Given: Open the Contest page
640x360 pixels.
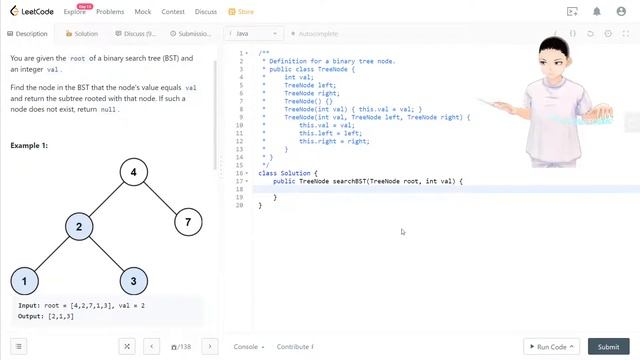Looking at the screenshot, I should [x=173, y=12].
